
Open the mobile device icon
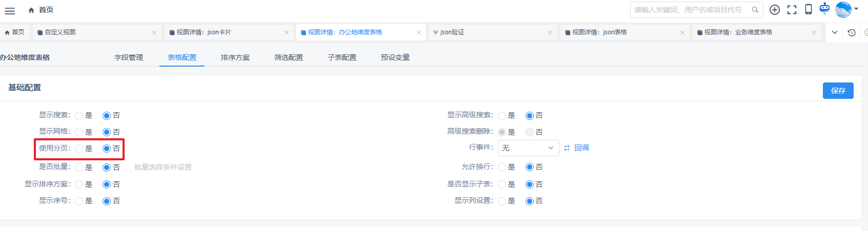tap(809, 9)
